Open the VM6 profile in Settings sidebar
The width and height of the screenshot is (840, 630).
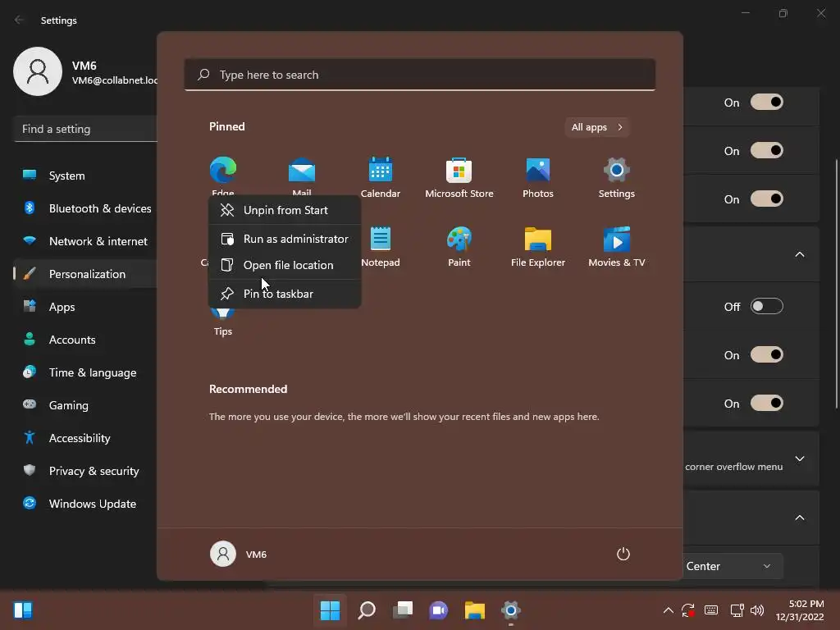click(84, 72)
